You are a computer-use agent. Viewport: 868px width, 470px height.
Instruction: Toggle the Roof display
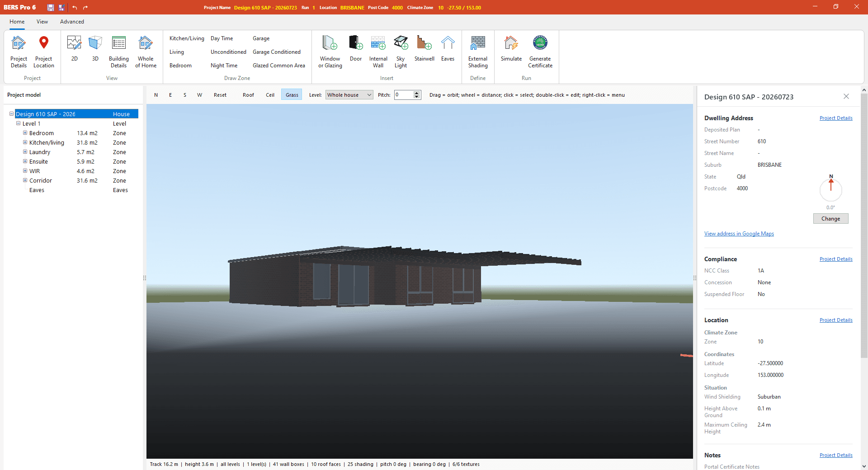248,95
